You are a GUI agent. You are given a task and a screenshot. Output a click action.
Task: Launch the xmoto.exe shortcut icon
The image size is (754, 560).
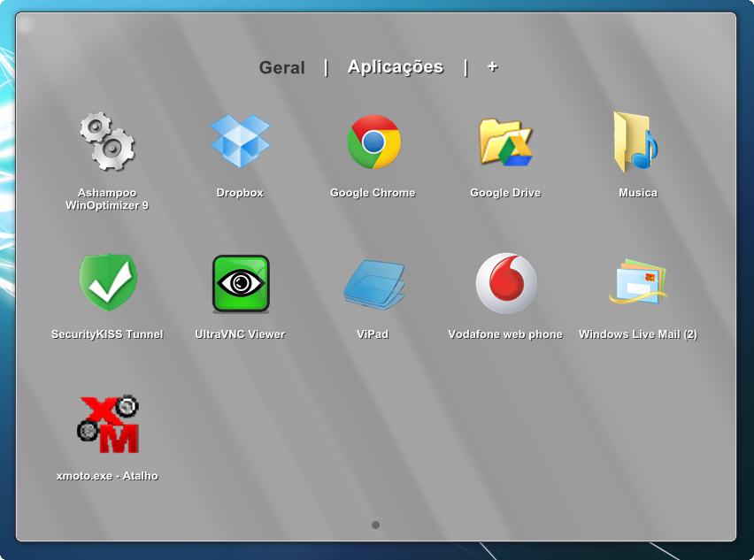tap(108, 424)
